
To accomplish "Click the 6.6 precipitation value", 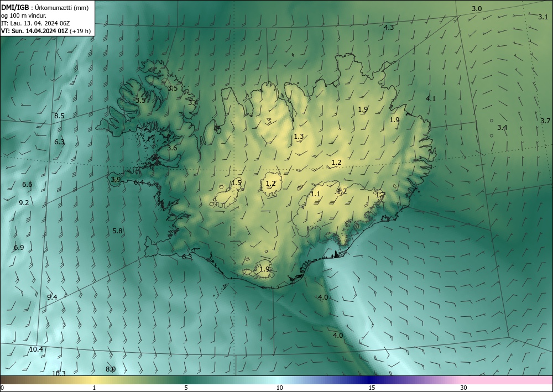I will pyautogui.click(x=27, y=184).
